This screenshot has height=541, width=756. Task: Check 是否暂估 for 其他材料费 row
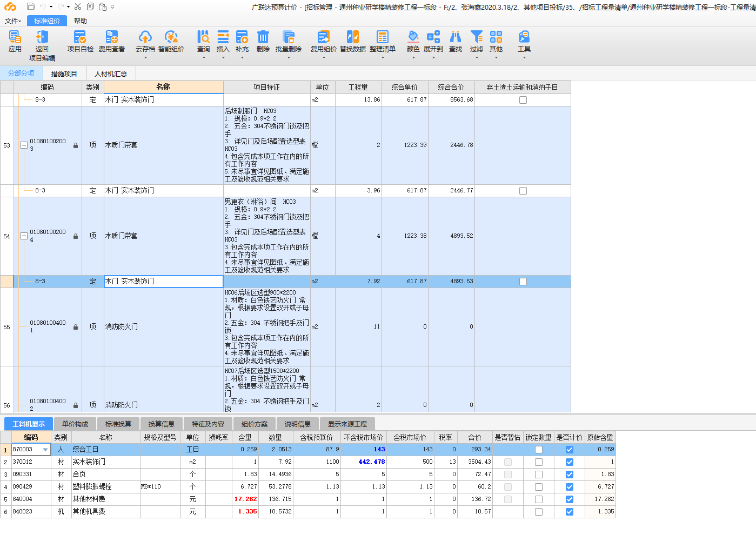click(x=508, y=499)
